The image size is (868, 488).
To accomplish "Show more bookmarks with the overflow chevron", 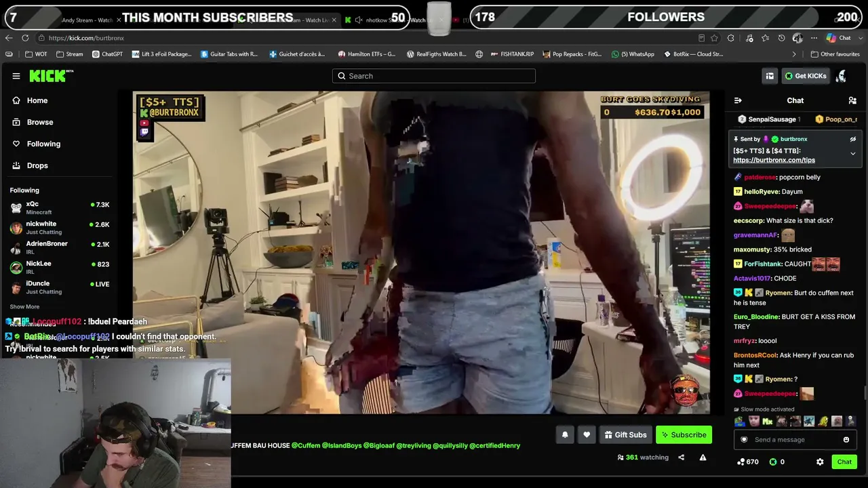I will click(x=794, y=54).
